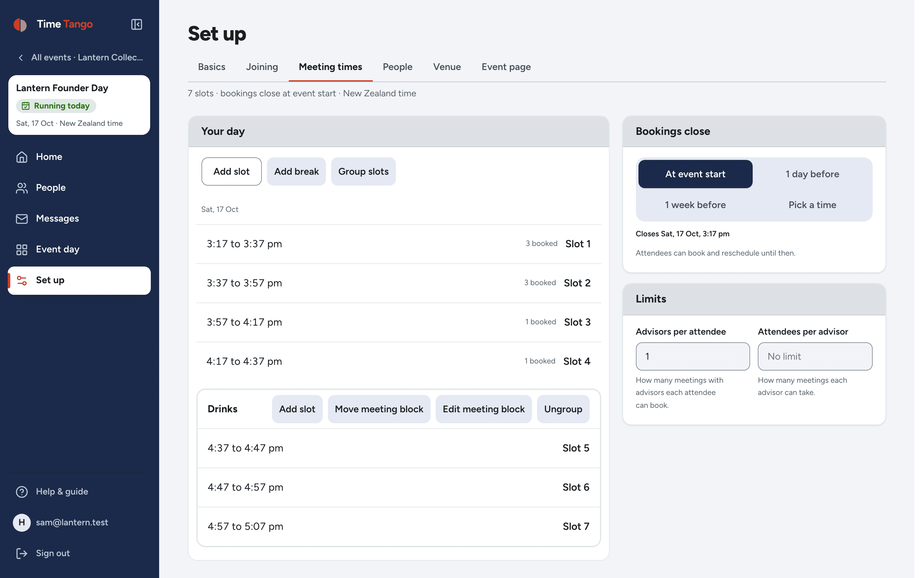The height and width of the screenshot is (578, 924).
Task: Click Edit meeting block button
Action: coord(483,409)
